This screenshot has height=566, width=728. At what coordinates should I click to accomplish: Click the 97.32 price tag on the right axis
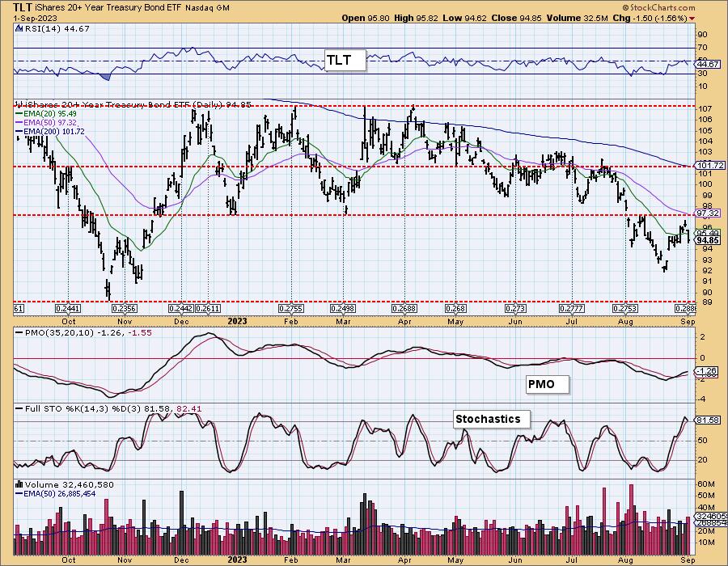point(709,213)
